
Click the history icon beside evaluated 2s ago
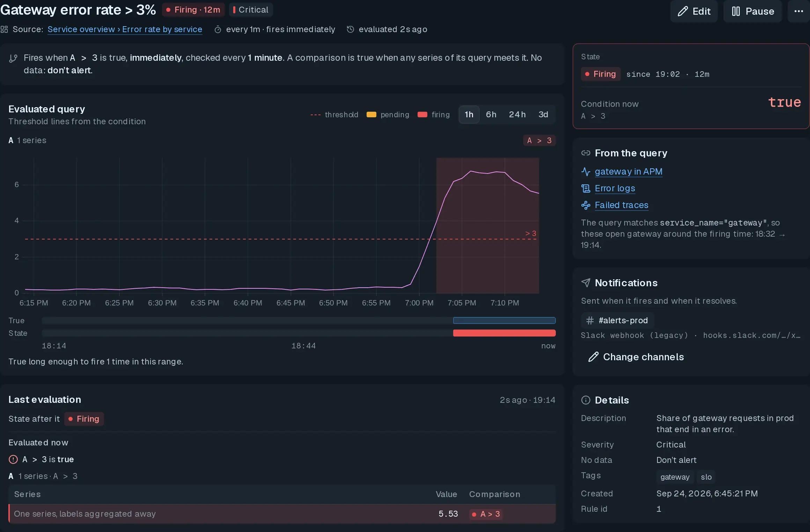350,29
